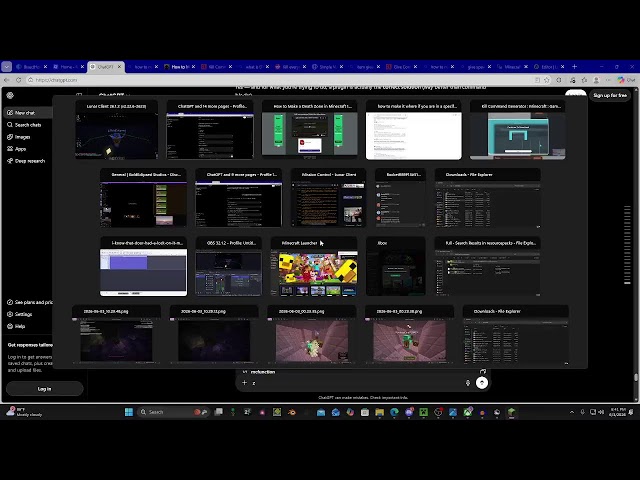The image size is (640, 480).
Task: Select the OBS 32.1.2 window thumbnail
Action: (x=229, y=267)
